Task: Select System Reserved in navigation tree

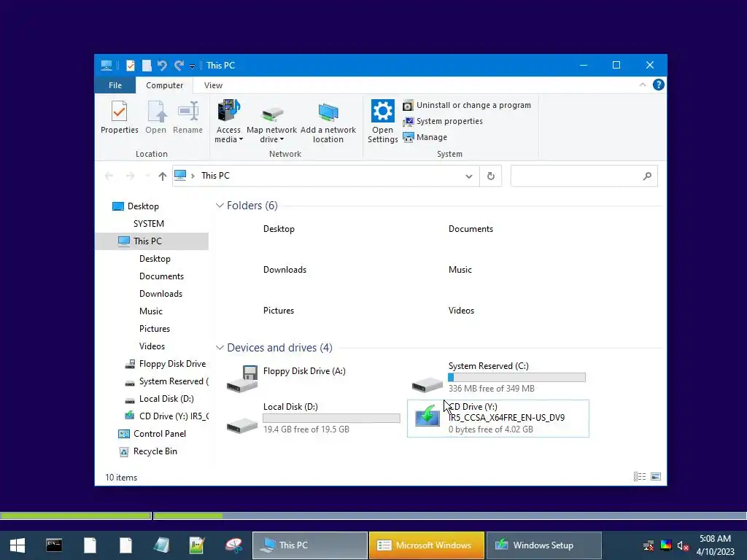Action: tap(166, 381)
